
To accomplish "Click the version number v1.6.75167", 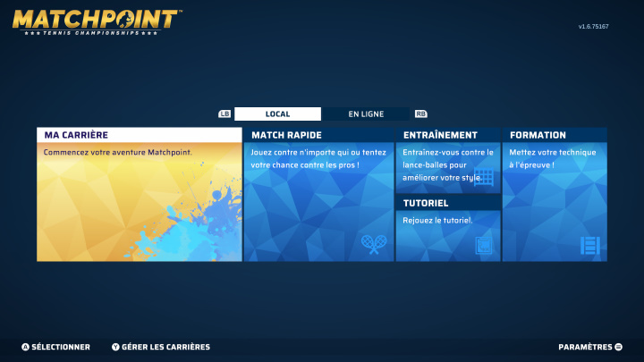I will 594,26.
